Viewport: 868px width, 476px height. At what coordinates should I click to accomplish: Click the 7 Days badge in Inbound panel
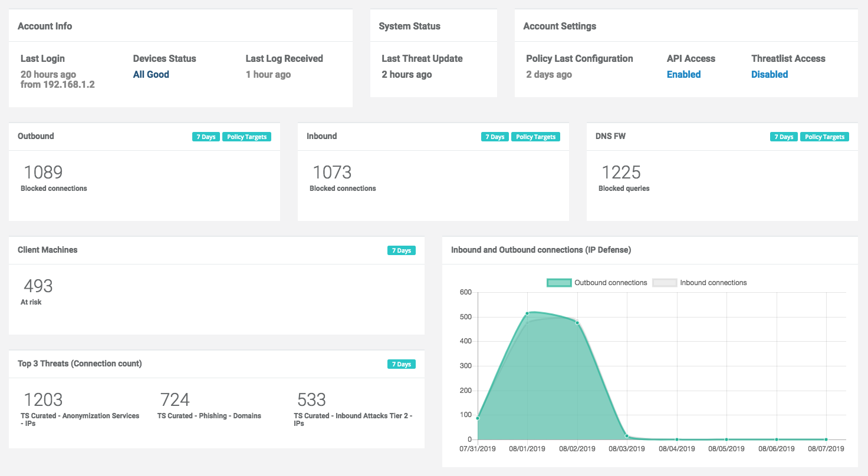tap(495, 137)
